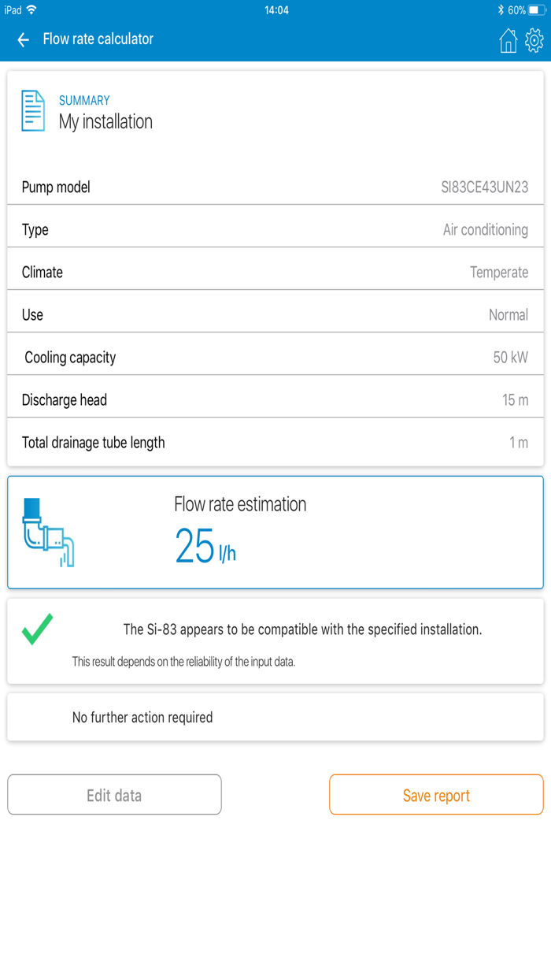Open app settings via the gear icon
Image resolution: width=551 pixels, height=980 pixels.
pos(534,39)
